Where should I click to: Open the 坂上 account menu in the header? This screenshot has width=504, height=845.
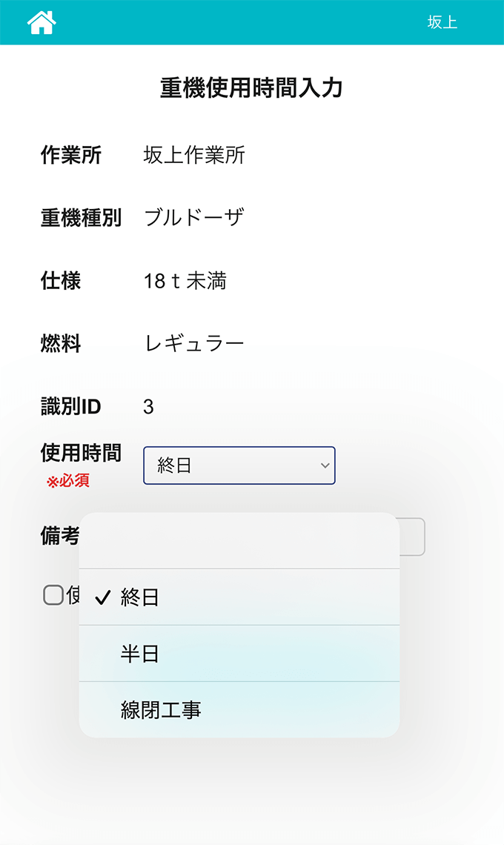[442, 22]
